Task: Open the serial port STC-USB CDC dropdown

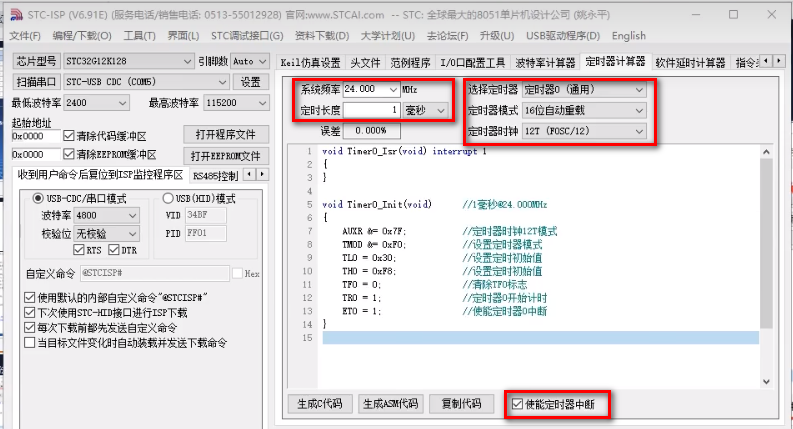Action: tap(146, 82)
